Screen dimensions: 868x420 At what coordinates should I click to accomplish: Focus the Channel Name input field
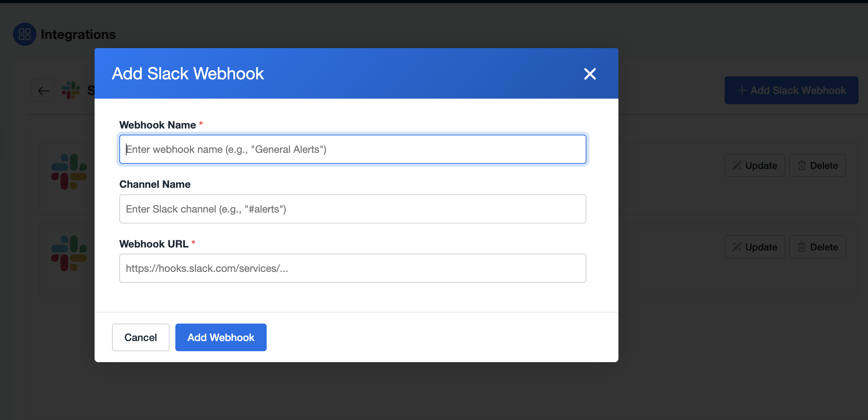(x=353, y=209)
